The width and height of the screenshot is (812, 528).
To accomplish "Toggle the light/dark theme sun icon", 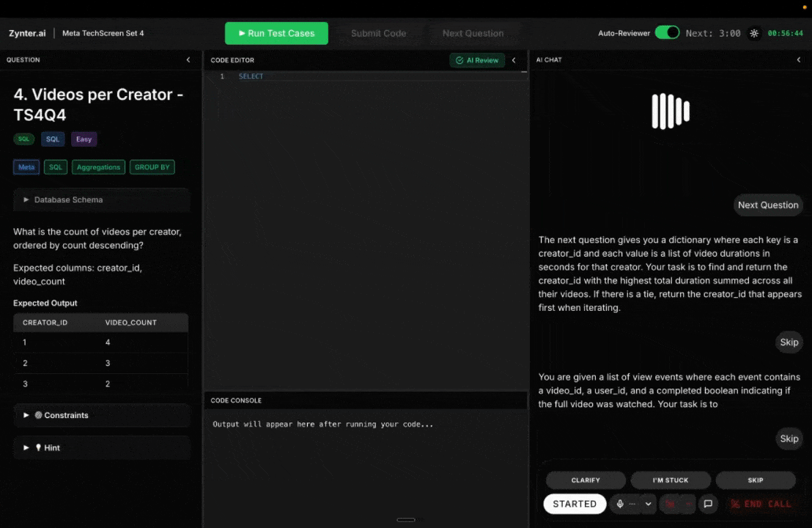I will click(754, 33).
